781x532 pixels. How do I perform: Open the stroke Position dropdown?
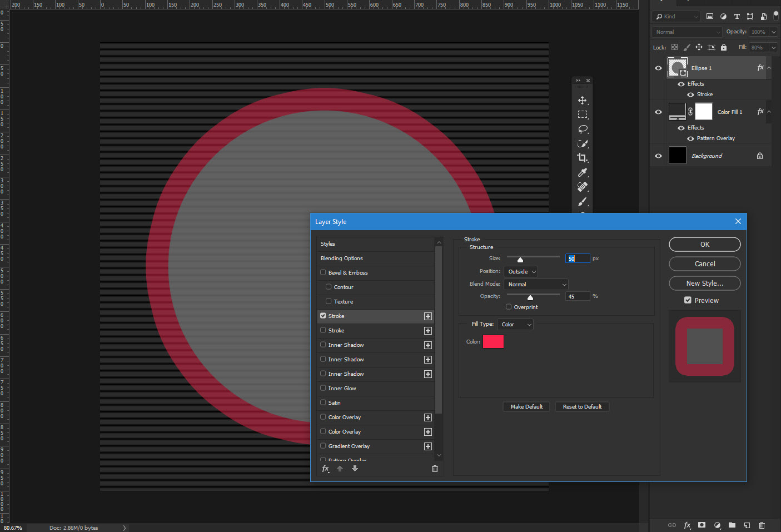pyautogui.click(x=520, y=271)
